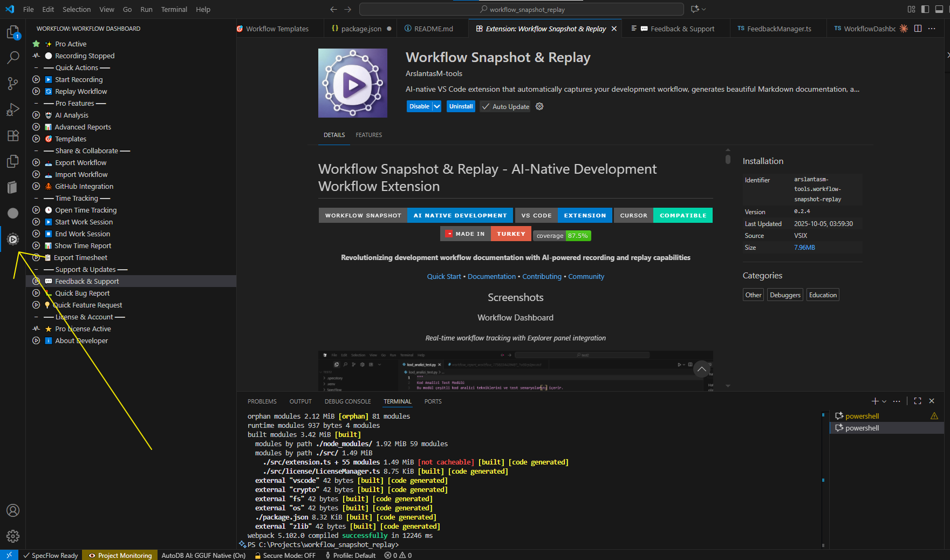Open the Extensions view in activity bar
The width and height of the screenshot is (950, 560).
(12, 135)
